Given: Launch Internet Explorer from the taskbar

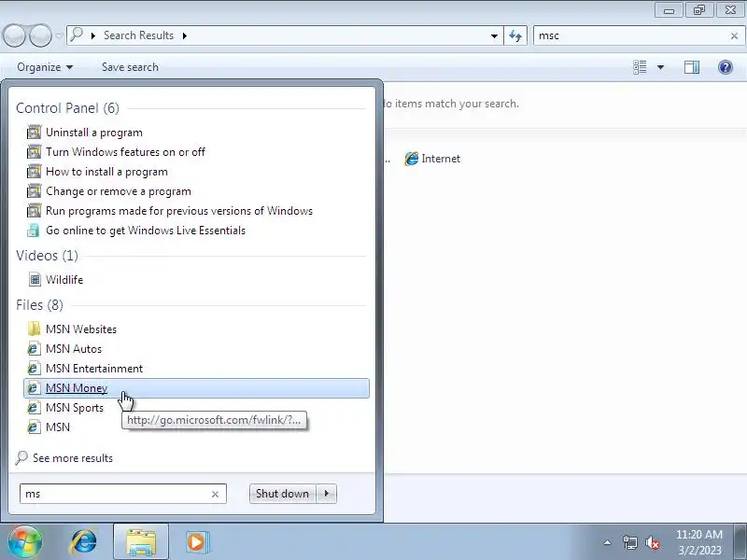Looking at the screenshot, I should tap(84, 542).
